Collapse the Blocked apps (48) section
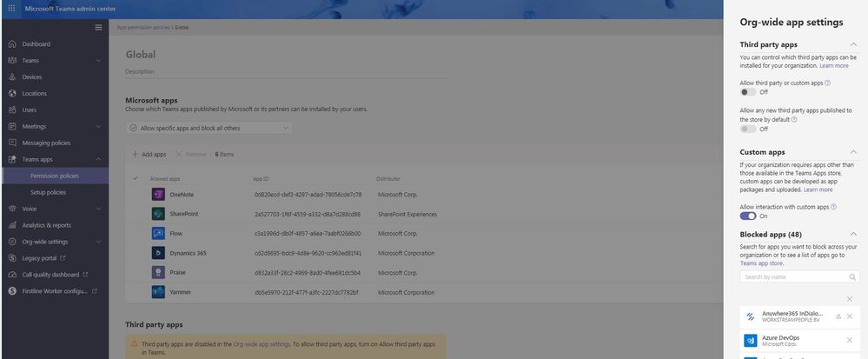The width and height of the screenshot is (868, 359). click(853, 235)
